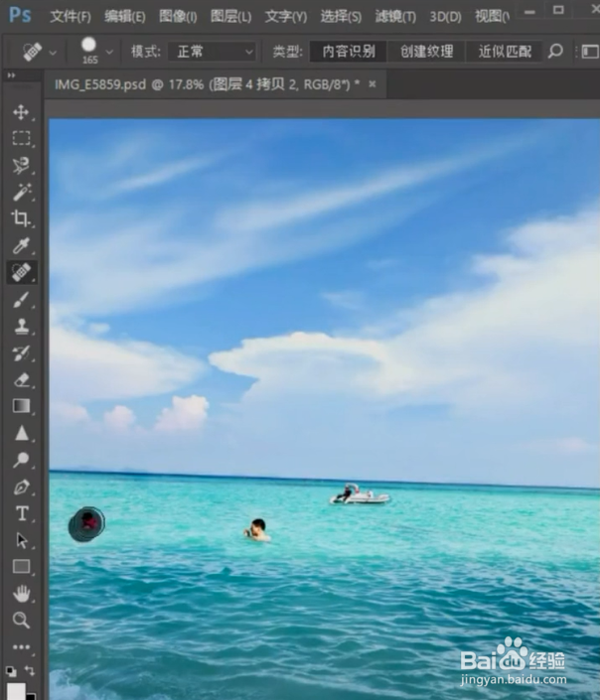Open the 滤镜(T) menu
The image size is (600, 700).
(x=395, y=17)
